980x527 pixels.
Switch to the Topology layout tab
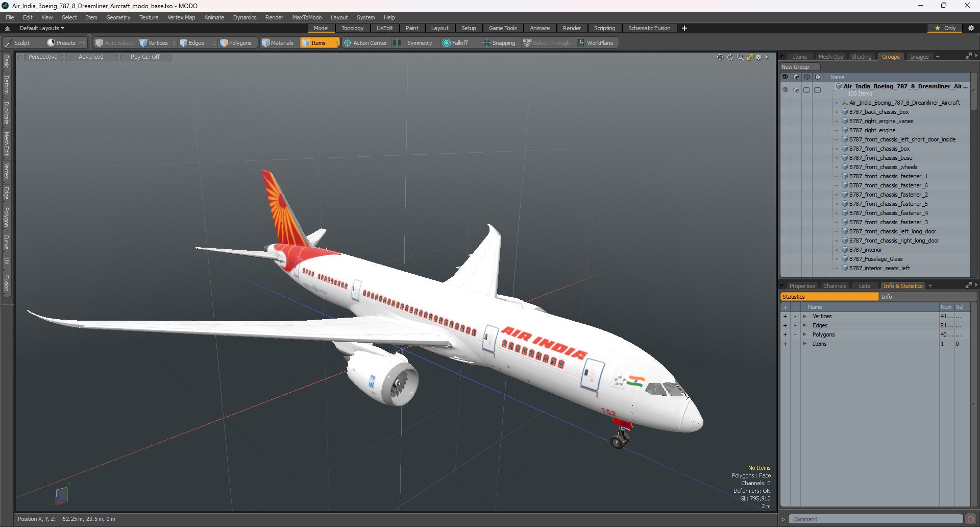pyautogui.click(x=353, y=28)
